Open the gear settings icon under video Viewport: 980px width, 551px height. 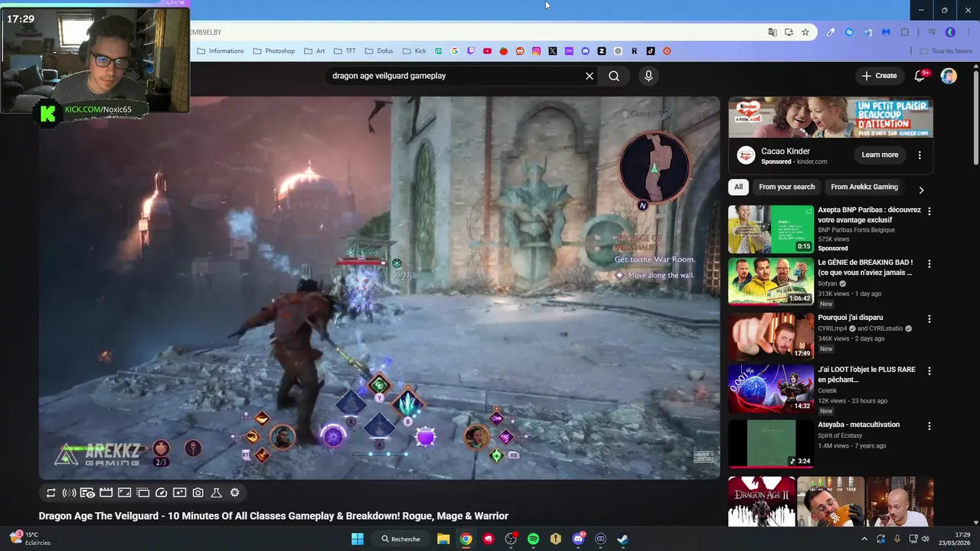235,493
